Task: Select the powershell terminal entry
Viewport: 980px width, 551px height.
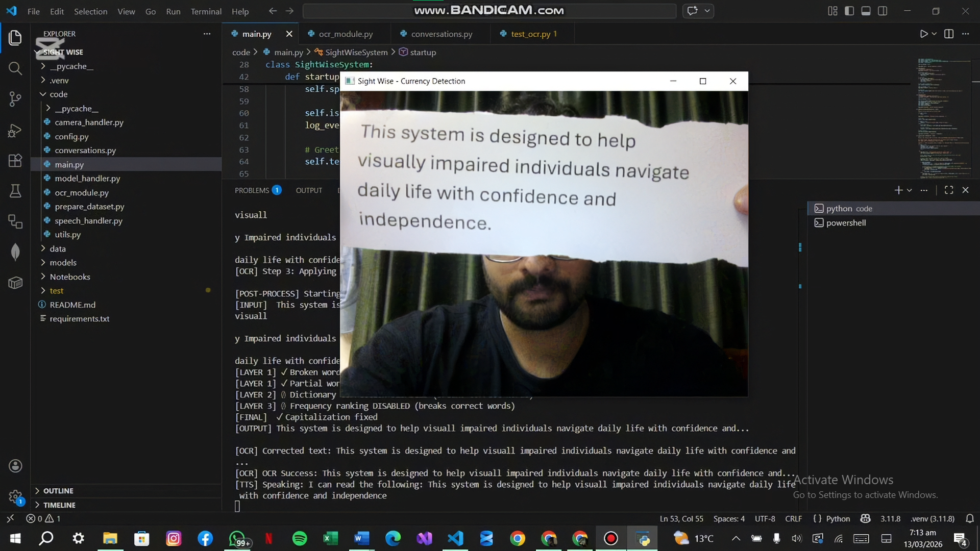Action: coord(846,222)
